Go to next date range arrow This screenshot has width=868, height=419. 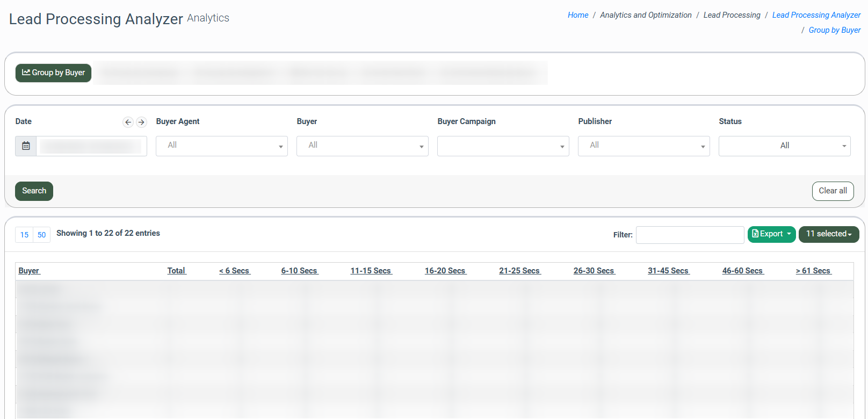pos(141,122)
